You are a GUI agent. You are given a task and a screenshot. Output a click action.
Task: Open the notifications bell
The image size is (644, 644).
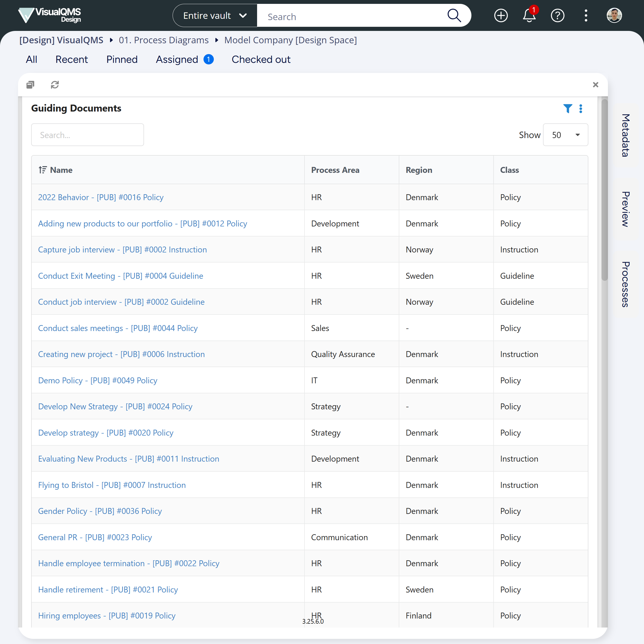(529, 15)
